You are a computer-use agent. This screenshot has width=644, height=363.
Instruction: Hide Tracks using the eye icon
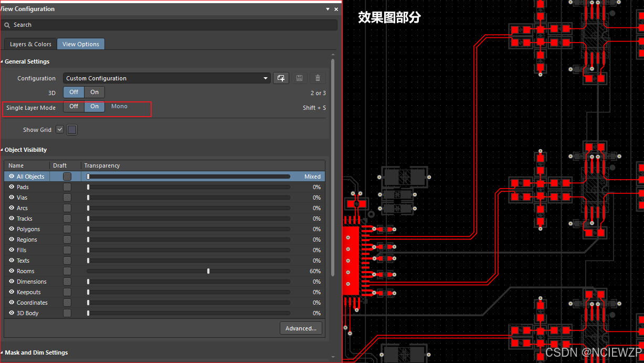coord(12,219)
